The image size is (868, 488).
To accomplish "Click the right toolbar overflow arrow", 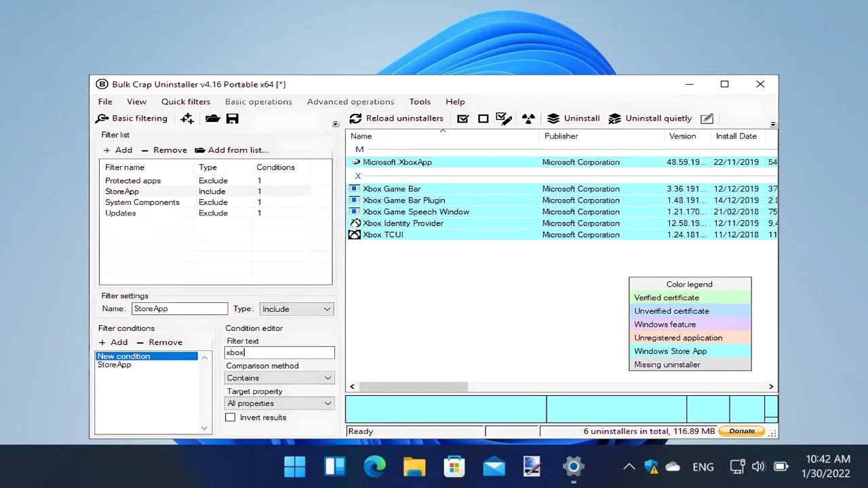I will point(774,125).
